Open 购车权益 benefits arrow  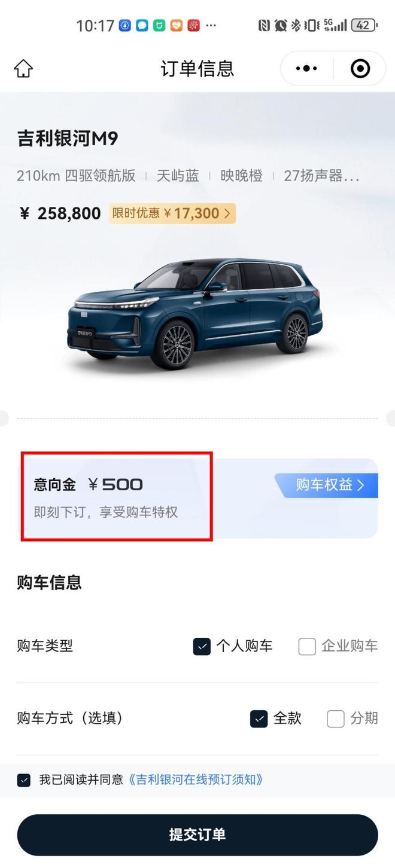click(327, 485)
